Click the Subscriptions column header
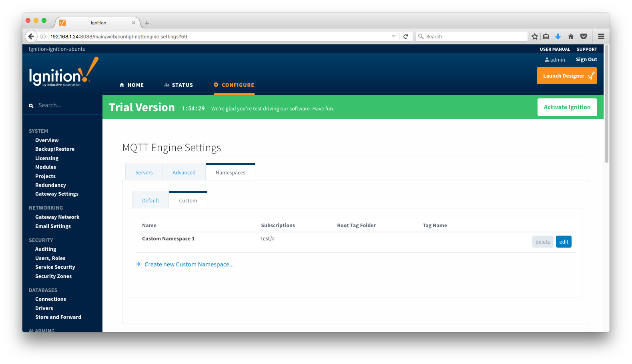 pyautogui.click(x=278, y=226)
